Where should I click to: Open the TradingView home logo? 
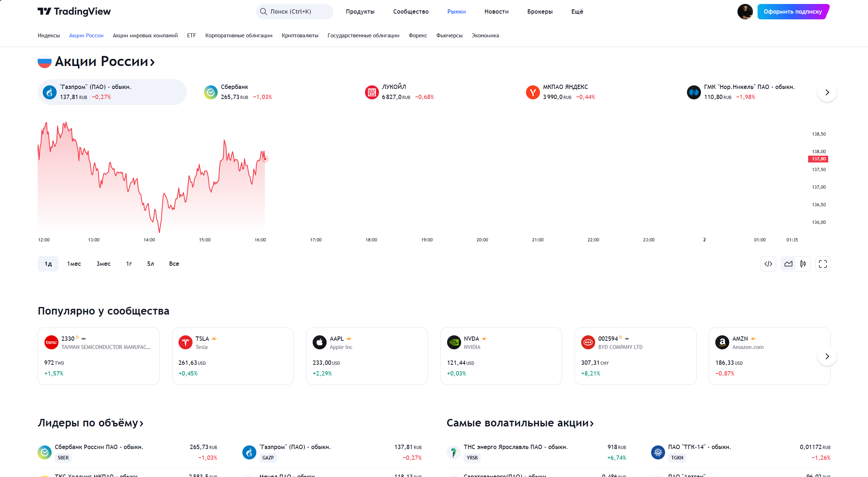click(x=74, y=11)
